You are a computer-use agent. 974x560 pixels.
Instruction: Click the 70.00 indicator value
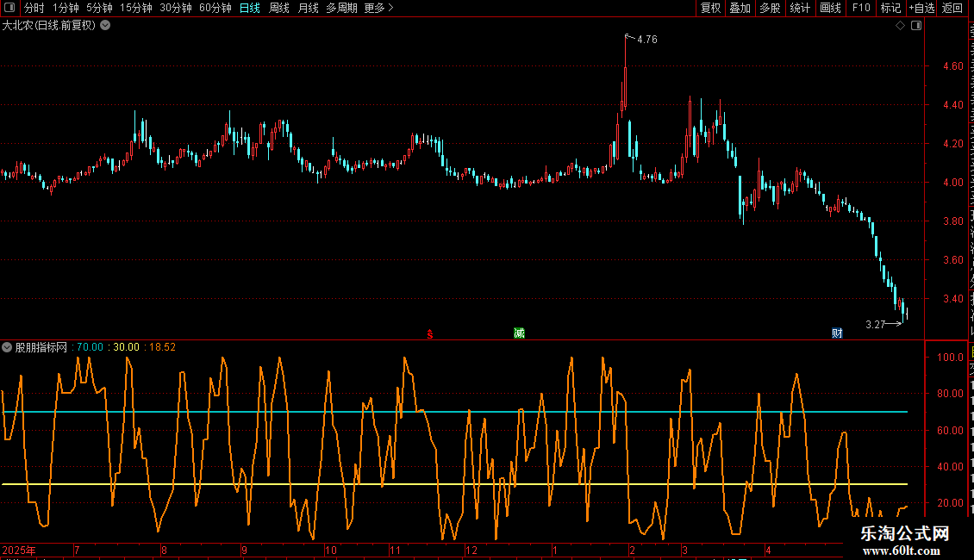[x=90, y=347]
